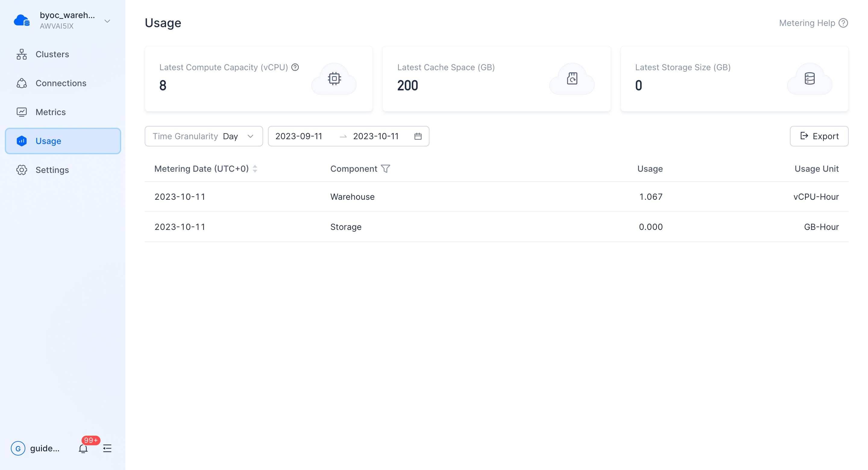Click the 1.067 usage value
Image resolution: width=868 pixels, height=470 pixels.
pyautogui.click(x=651, y=197)
